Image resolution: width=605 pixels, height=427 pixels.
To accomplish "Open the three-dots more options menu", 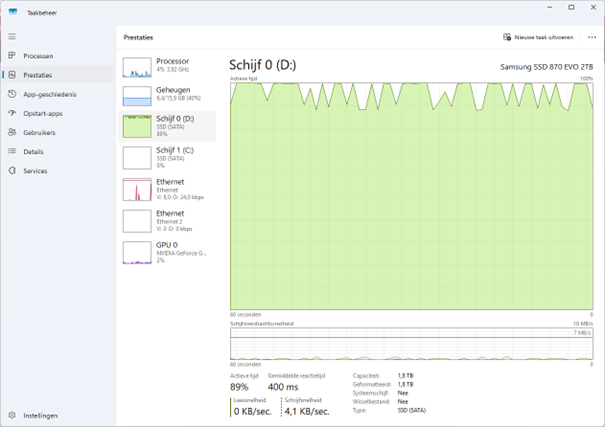I will pos(591,37).
